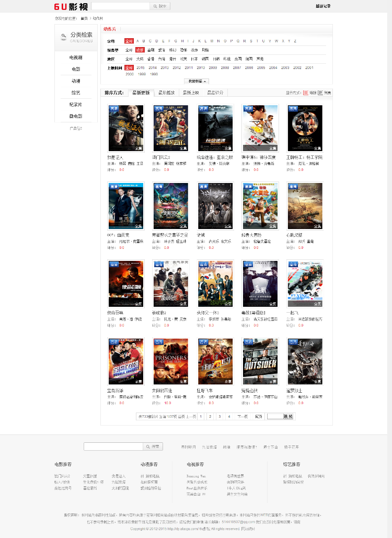Click the footer 搜索 button
Screen dimensions: 392x538
(153, 447)
